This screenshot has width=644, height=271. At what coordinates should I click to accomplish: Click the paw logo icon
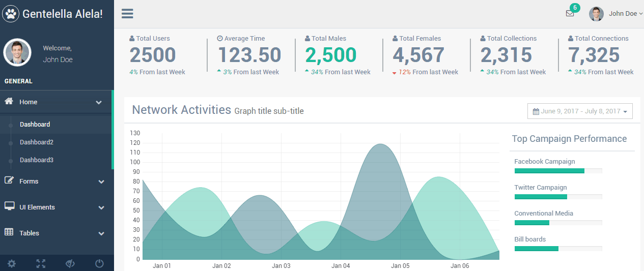pos(11,14)
